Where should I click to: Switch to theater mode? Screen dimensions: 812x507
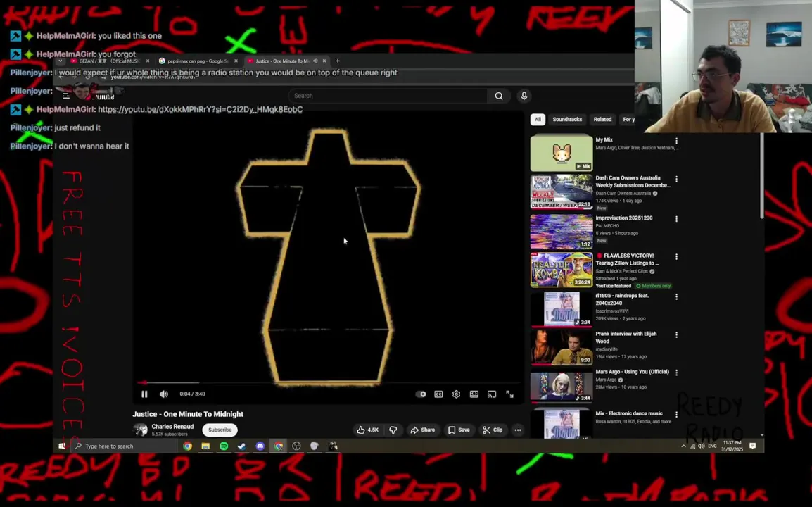click(x=474, y=394)
